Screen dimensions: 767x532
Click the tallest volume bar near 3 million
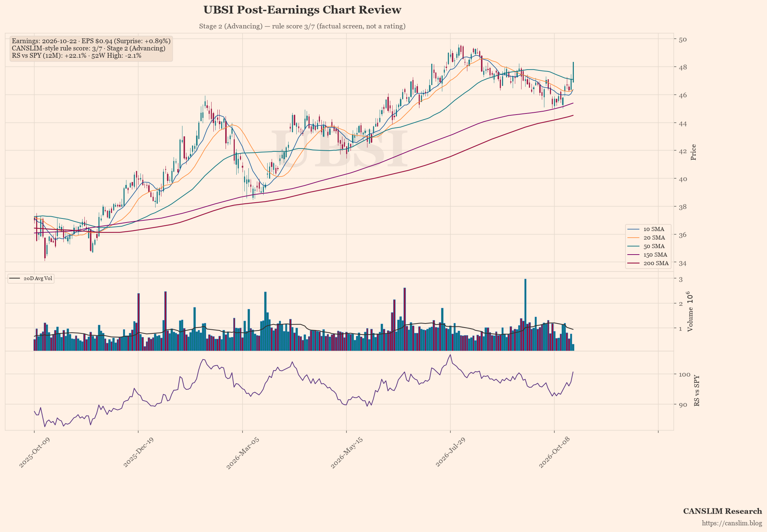(x=525, y=315)
